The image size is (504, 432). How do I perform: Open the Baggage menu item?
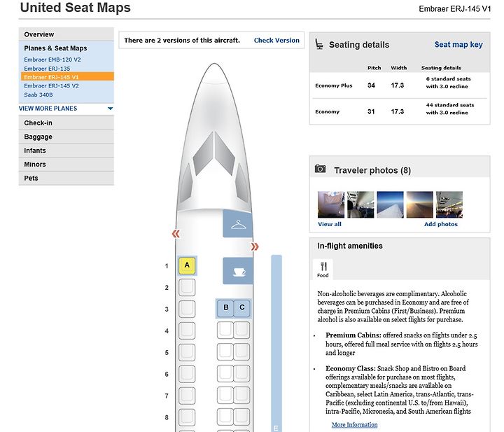click(66, 137)
